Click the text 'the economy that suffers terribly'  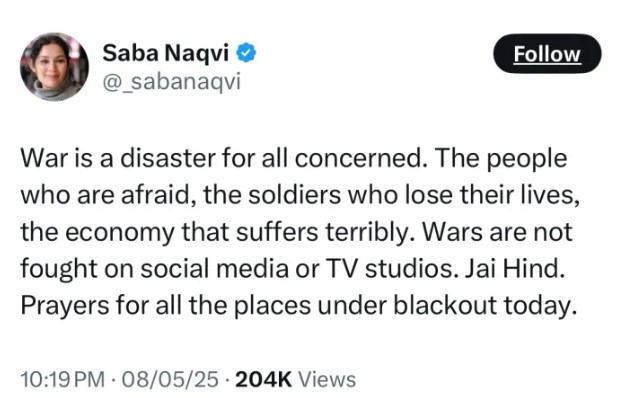215,232
